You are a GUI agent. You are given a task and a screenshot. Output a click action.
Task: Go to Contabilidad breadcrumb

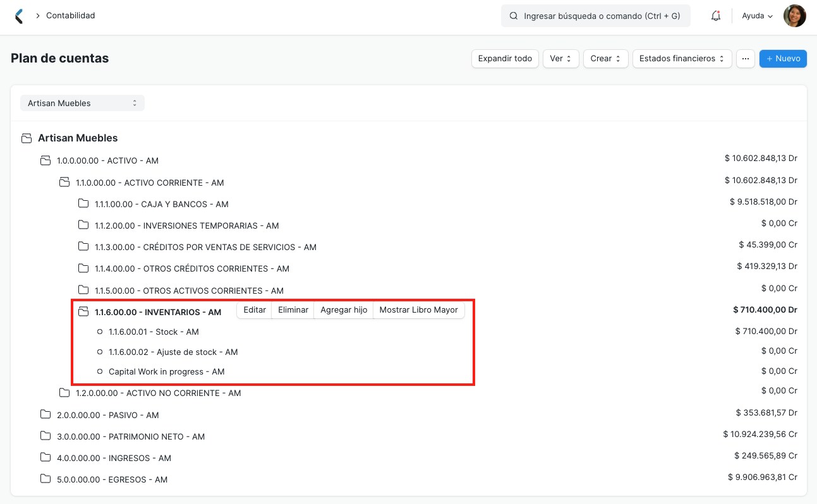click(71, 16)
